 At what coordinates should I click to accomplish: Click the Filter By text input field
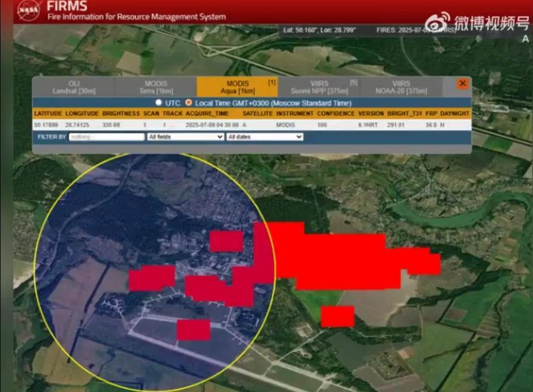click(x=107, y=137)
